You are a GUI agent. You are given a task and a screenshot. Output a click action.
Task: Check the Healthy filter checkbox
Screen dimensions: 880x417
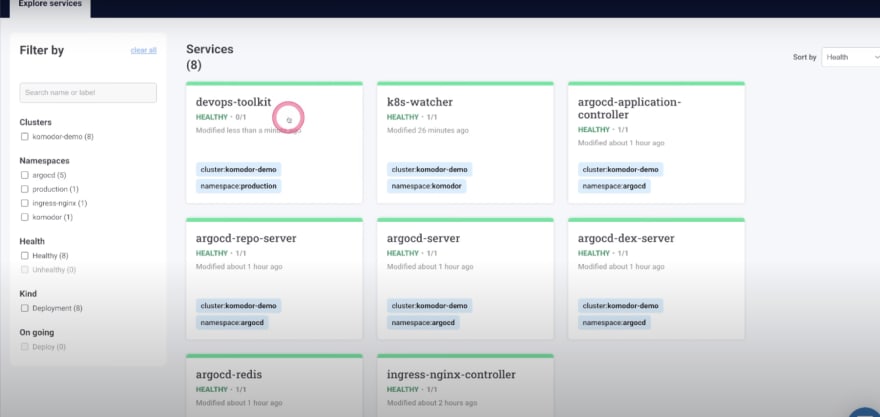pos(25,255)
